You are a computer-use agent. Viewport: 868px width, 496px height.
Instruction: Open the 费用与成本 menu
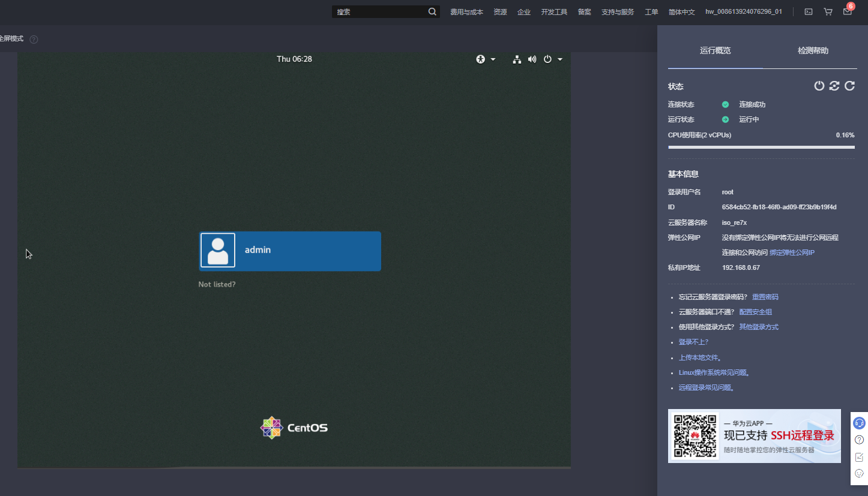coord(466,11)
